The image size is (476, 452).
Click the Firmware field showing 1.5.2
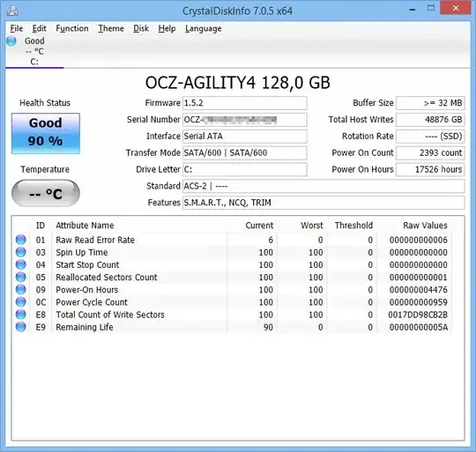[245, 103]
